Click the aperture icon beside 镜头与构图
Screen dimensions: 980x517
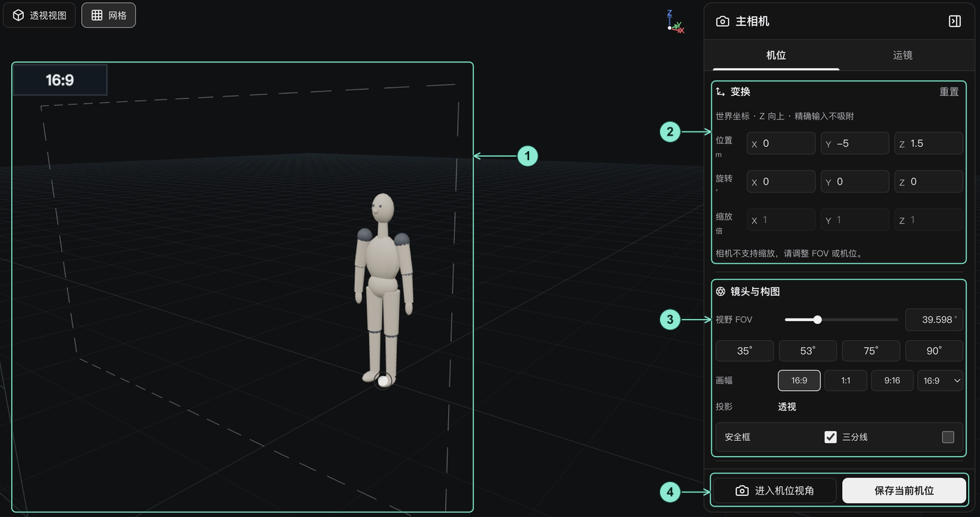(x=721, y=291)
